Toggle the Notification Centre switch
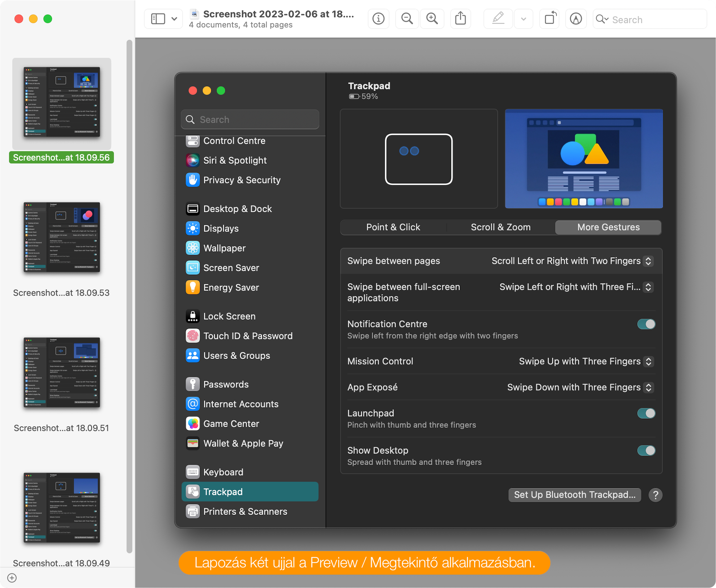The width and height of the screenshot is (716, 588). coord(646,324)
